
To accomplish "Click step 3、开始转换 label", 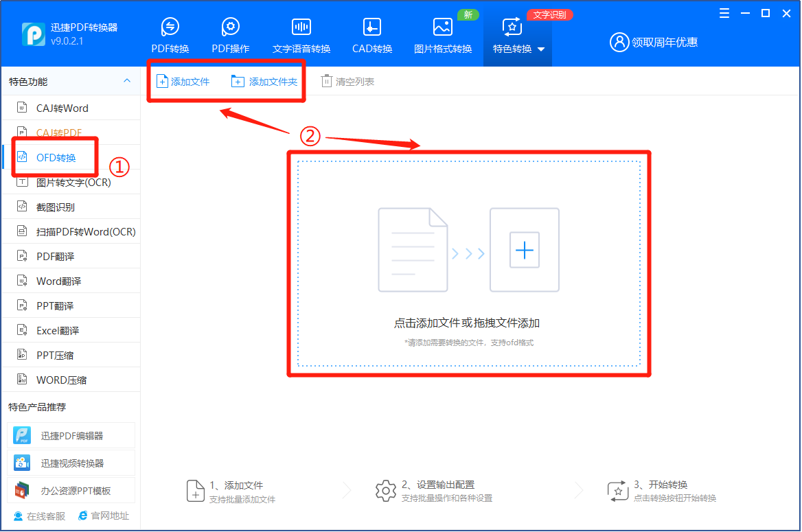I will point(661,485).
